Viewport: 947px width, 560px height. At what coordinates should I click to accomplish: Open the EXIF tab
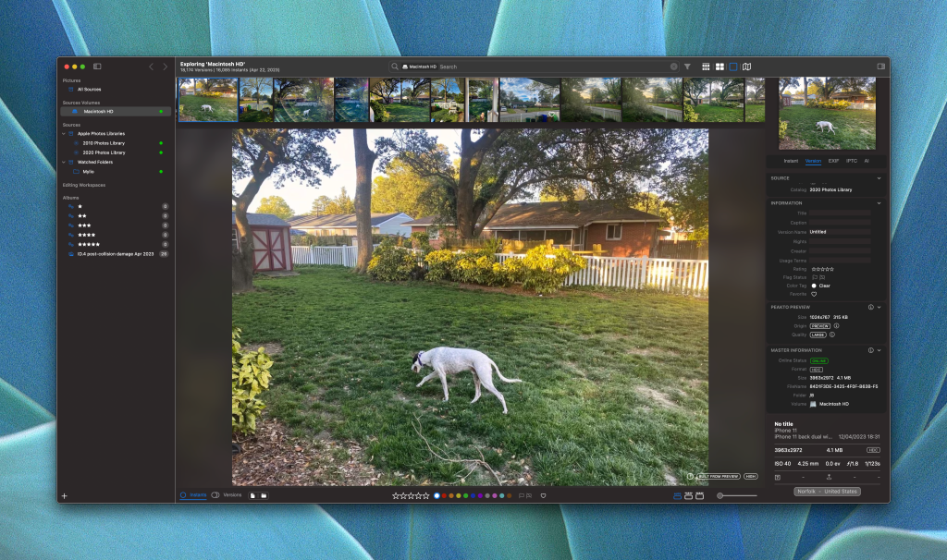[833, 161]
